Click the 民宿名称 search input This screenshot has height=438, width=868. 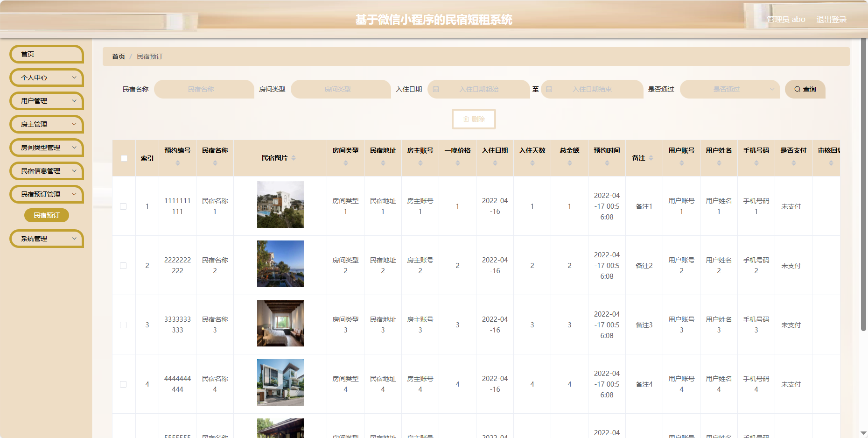204,89
